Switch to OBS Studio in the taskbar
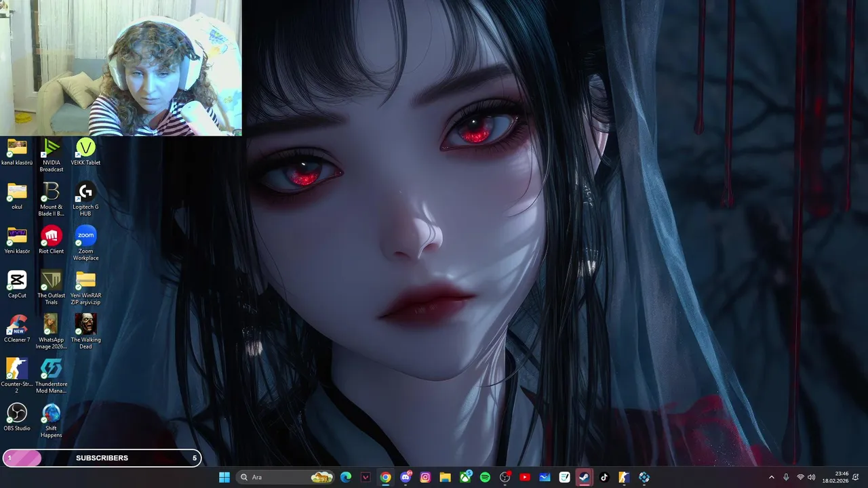Screen dimensions: 868x488 coord(505,477)
